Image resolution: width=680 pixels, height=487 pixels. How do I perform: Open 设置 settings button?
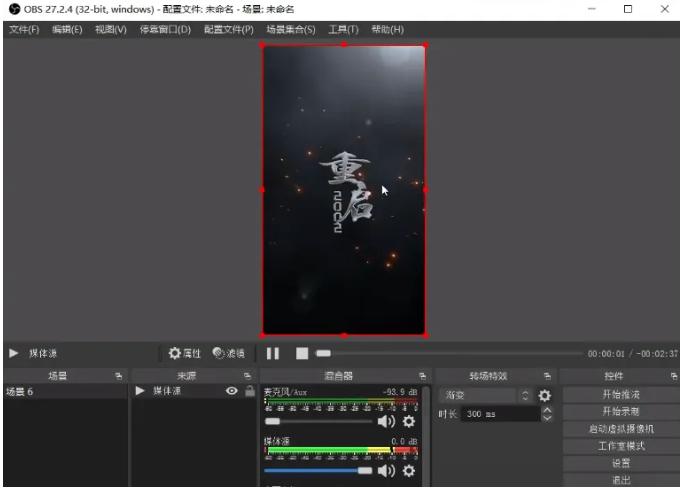(x=621, y=463)
